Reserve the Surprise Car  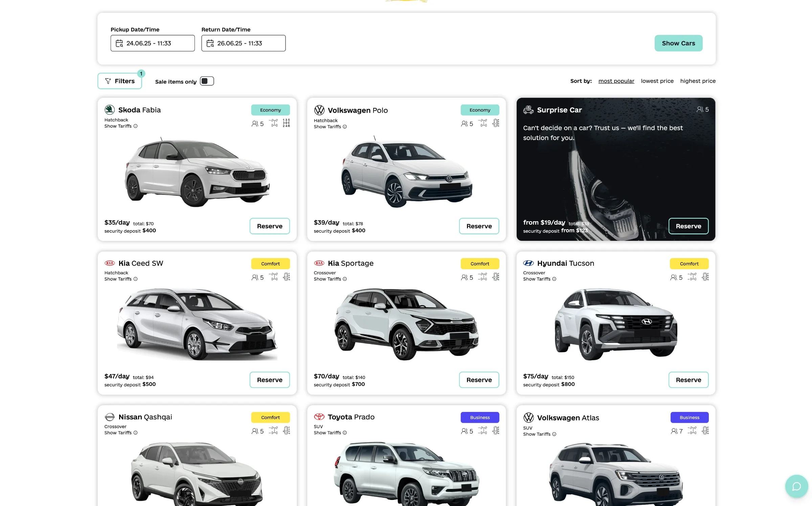689,226
